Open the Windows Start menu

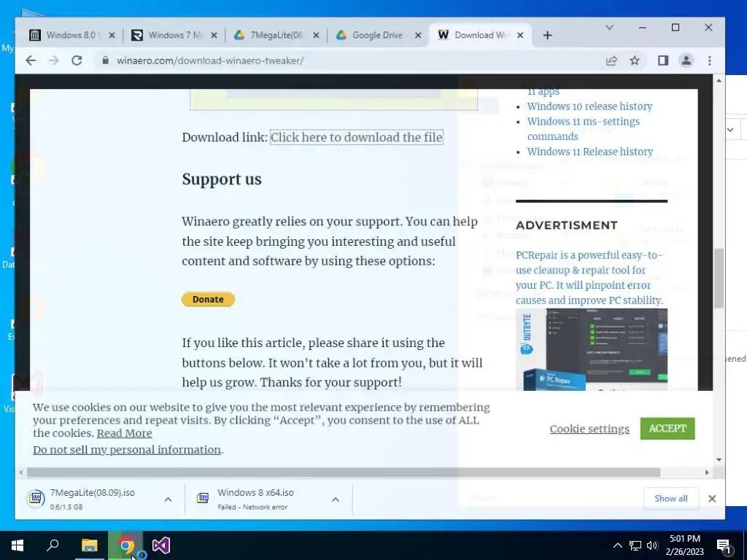[x=18, y=545]
